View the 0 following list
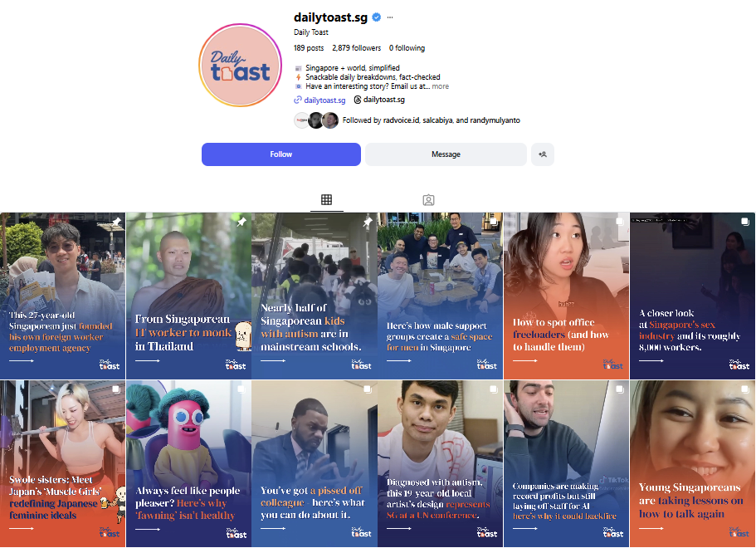 [x=407, y=48]
